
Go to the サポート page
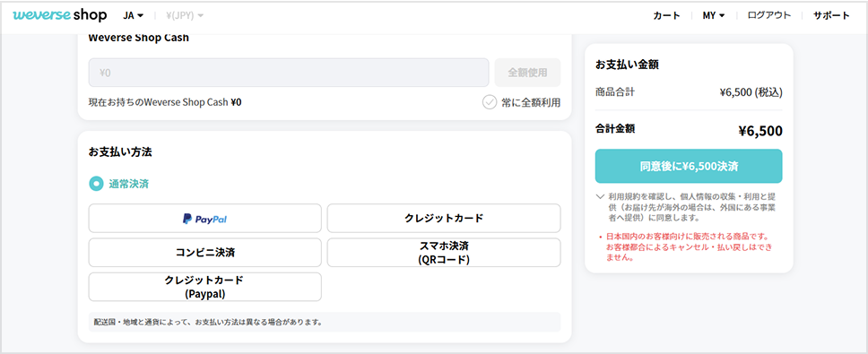pos(831,15)
